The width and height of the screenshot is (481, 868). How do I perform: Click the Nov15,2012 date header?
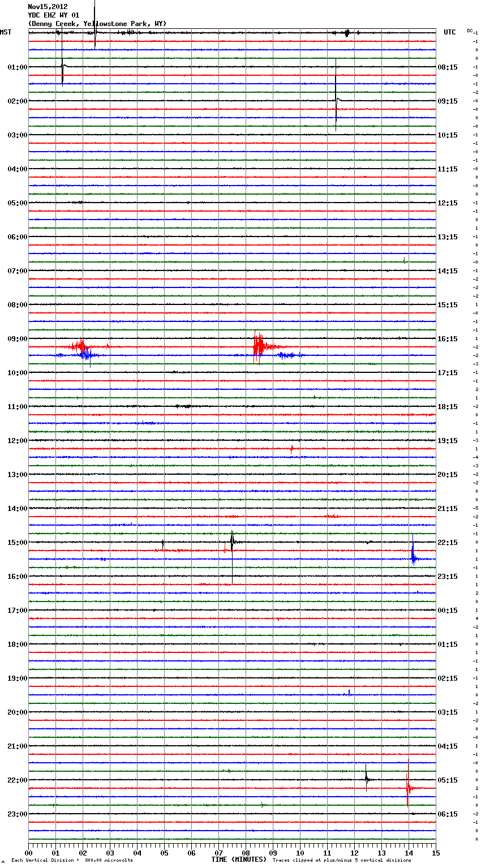(x=48, y=7)
